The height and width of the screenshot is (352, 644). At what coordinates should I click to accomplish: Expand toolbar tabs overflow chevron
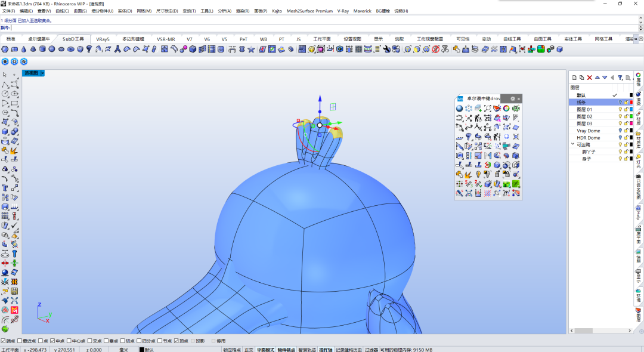[636, 39]
